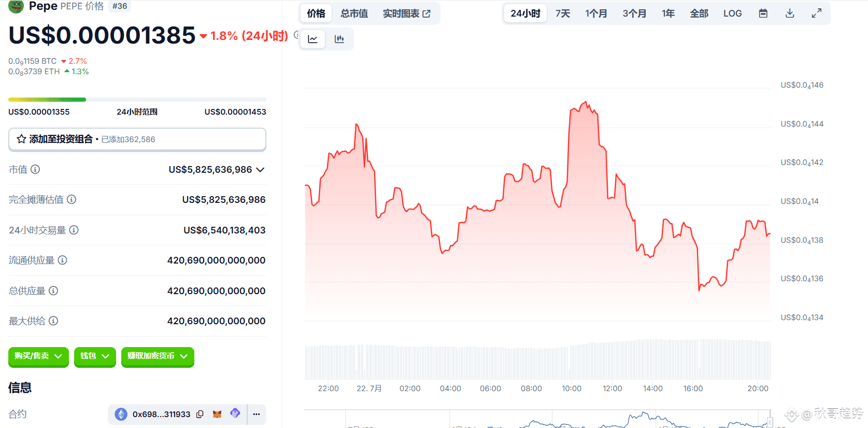The image size is (868, 428).
Task: Open the calendar date range picker
Action: (763, 13)
